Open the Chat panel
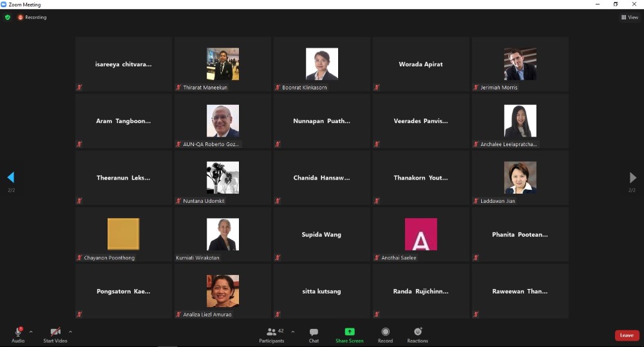This screenshot has width=644, height=347. 314,334
